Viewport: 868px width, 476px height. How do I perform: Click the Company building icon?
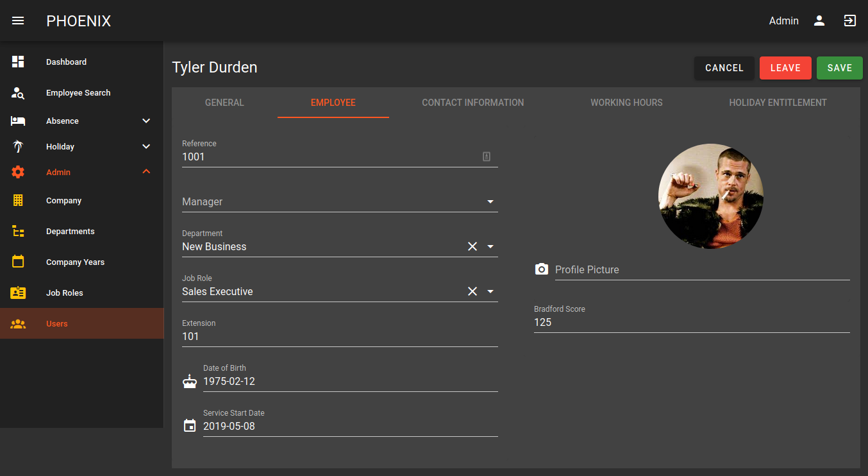[x=18, y=200]
